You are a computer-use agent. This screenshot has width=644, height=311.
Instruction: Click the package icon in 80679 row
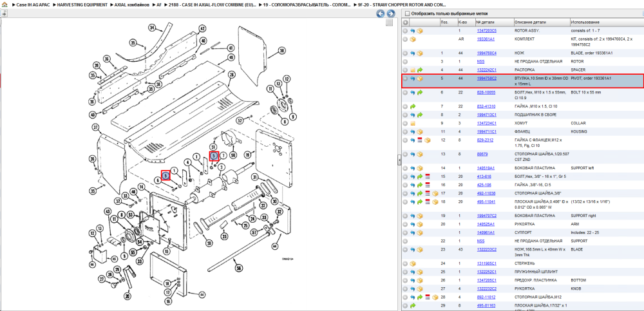coord(420,155)
